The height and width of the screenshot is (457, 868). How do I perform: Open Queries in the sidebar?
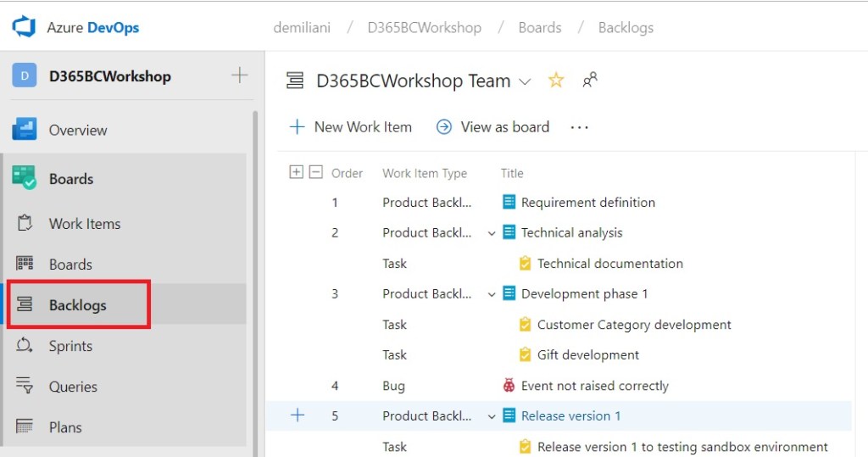click(x=73, y=387)
